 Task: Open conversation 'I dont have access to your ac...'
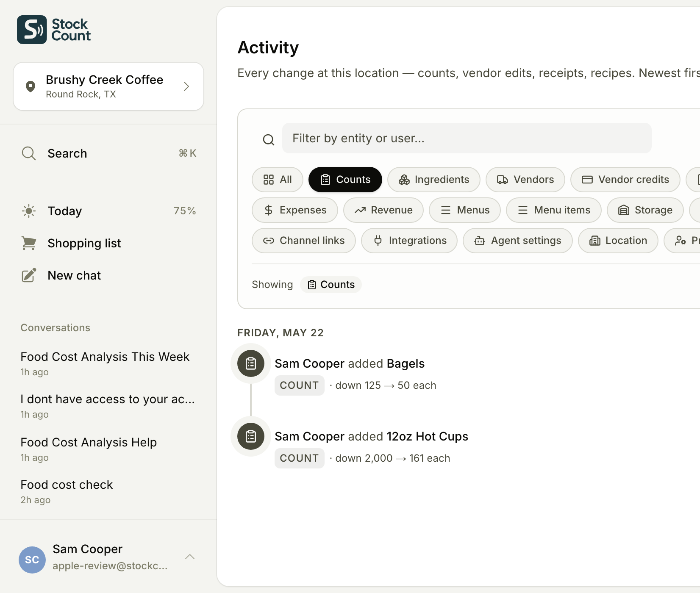point(108,406)
